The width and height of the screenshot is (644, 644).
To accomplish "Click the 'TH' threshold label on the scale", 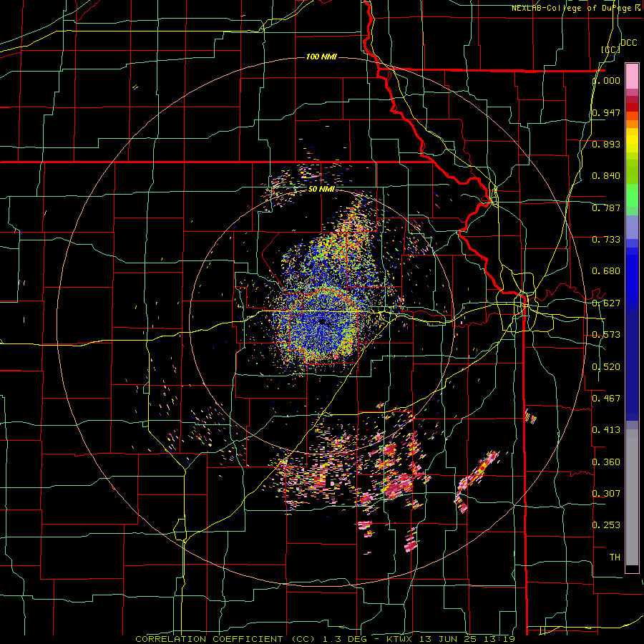I will tap(615, 557).
